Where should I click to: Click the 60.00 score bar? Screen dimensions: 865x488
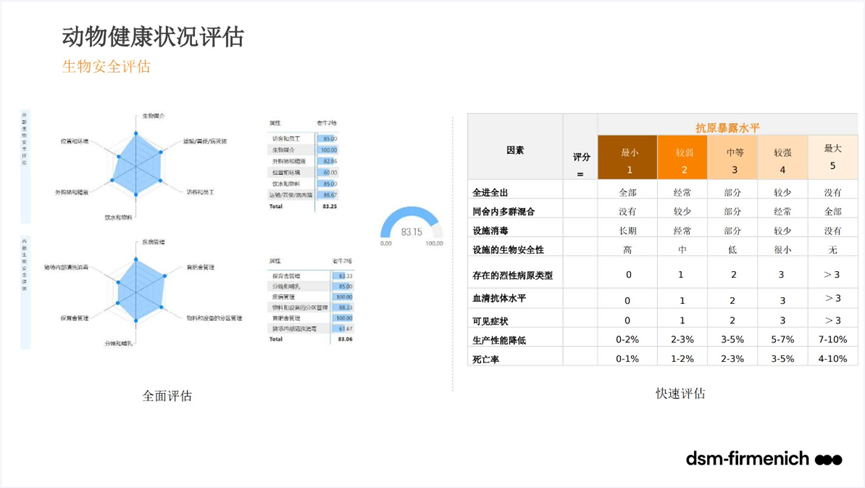click(327, 173)
